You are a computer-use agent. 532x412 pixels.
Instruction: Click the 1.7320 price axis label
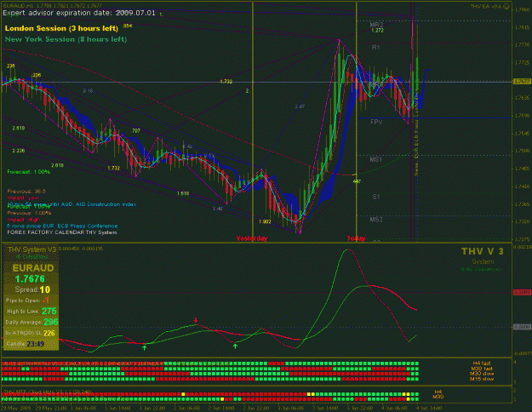click(522, 221)
